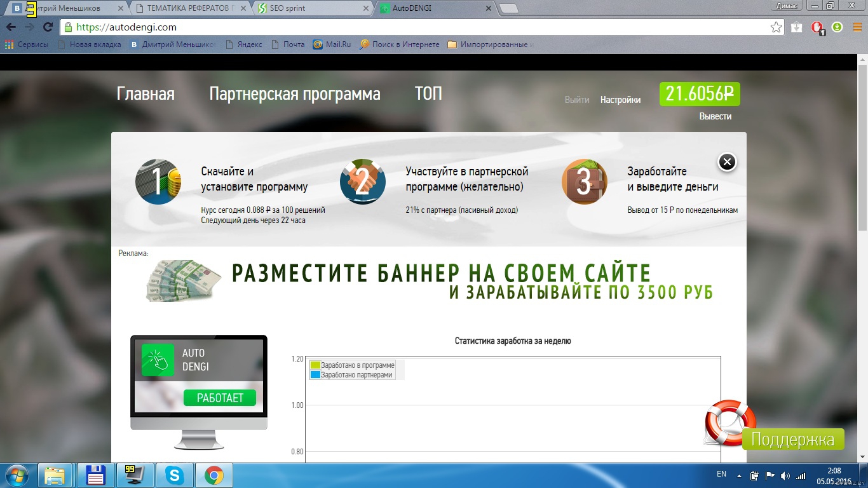
Task: Click yellow-green Заработано в программе legend swatch
Action: (315, 365)
